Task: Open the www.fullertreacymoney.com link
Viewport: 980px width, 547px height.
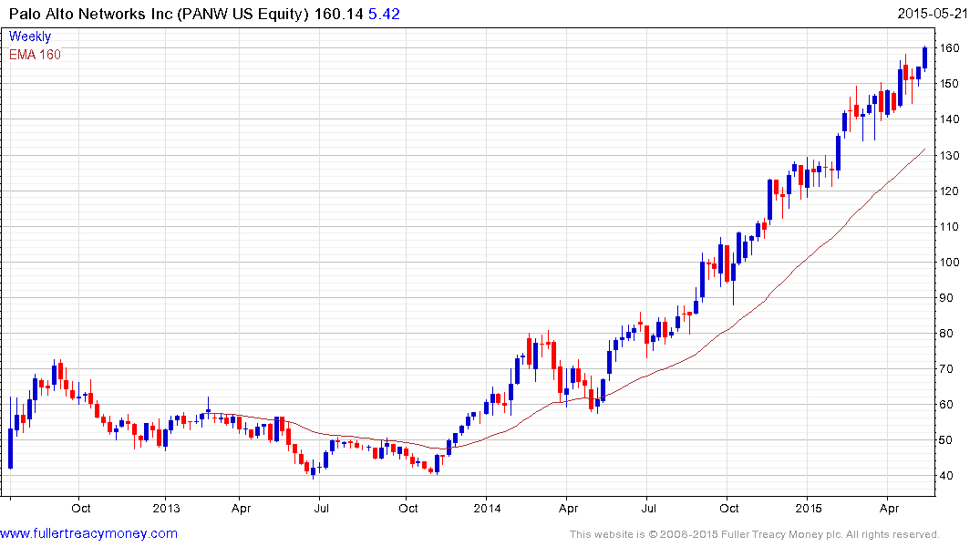Action: [x=89, y=533]
